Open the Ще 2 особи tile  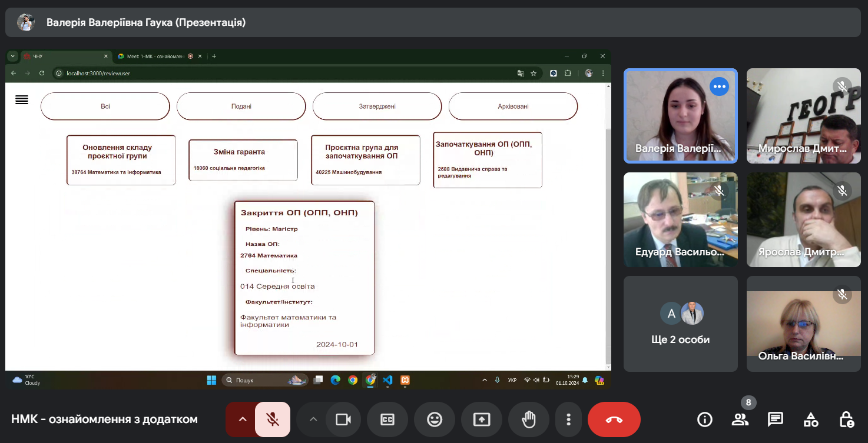pyautogui.click(x=681, y=324)
